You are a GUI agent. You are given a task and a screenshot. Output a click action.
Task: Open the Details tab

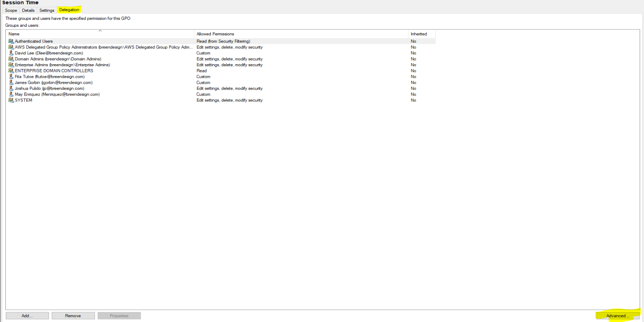click(x=28, y=10)
